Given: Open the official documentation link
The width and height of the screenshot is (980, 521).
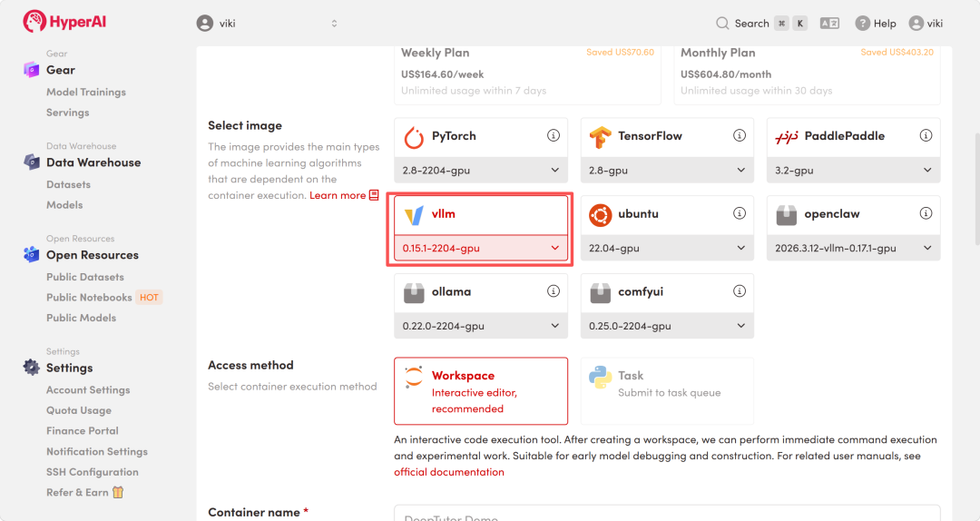Looking at the screenshot, I should coord(449,472).
